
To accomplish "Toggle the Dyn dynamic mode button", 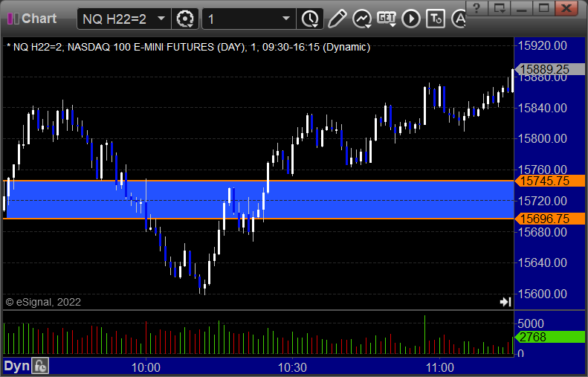I will pyautogui.click(x=16, y=366).
